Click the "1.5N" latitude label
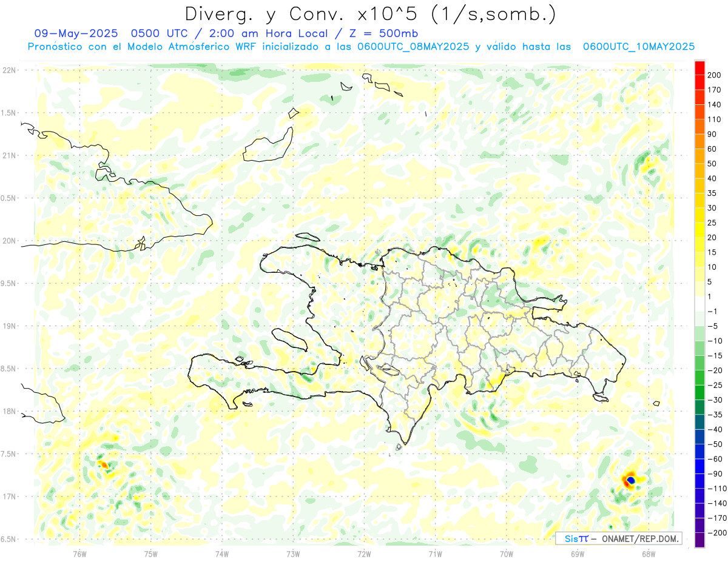728x562 pixels. click(x=9, y=113)
